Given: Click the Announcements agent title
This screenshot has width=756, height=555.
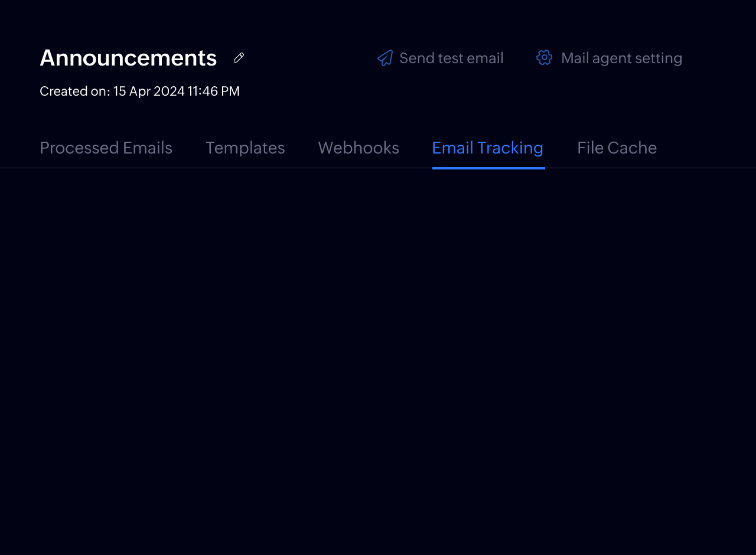Looking at the screenshot, I should [128, 57].
